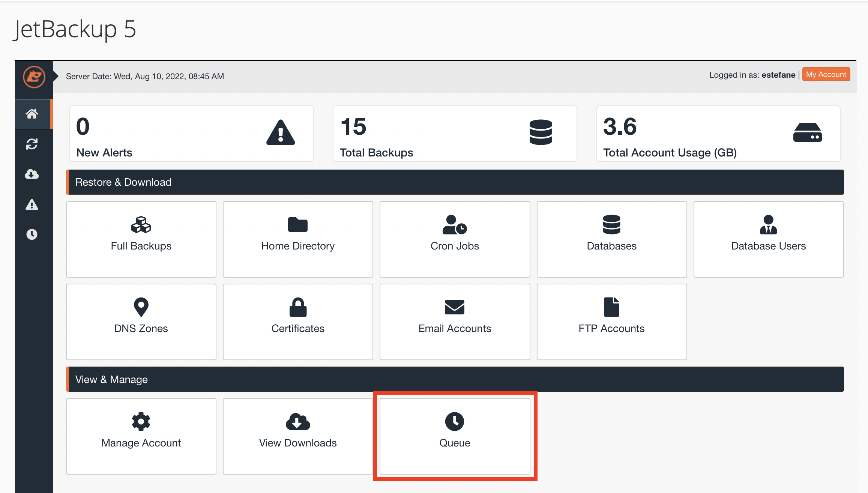Open the Email Accounts label
The image size is (868, 493).
coord(455,328)
